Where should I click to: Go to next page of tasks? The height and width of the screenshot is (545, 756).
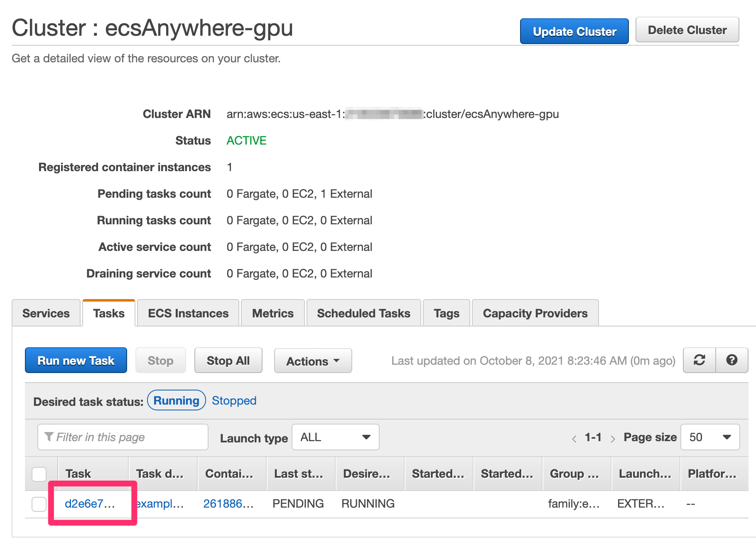coord(613,438)
